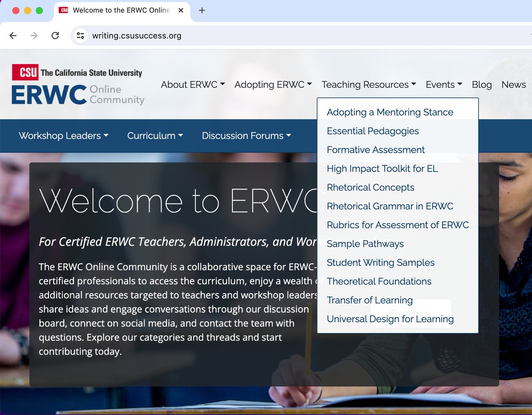
Task: Open the News link in navigation
Action: click(x=513, y=85)
